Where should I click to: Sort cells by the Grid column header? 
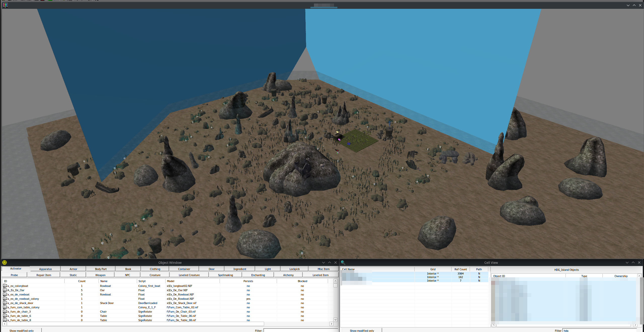433,269
